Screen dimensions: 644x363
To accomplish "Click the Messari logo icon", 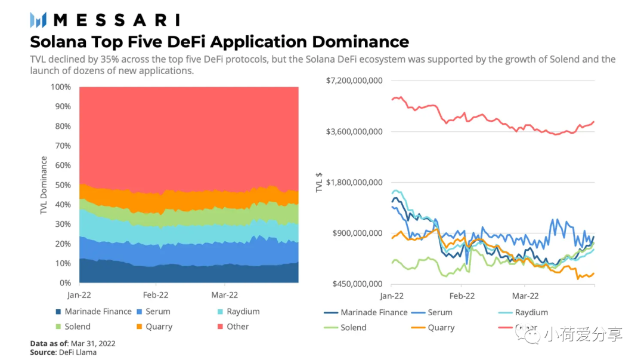I will pyautogui.click(x=38, y=20).
